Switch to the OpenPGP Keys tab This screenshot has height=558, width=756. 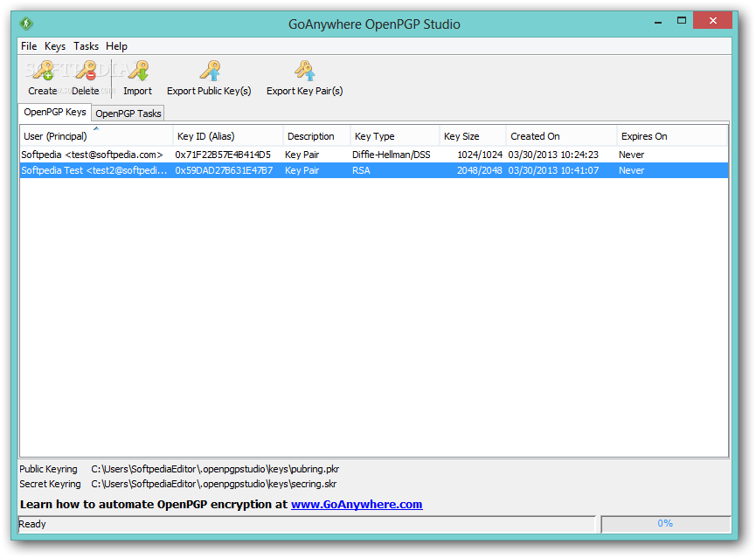[x=54, y=112]
